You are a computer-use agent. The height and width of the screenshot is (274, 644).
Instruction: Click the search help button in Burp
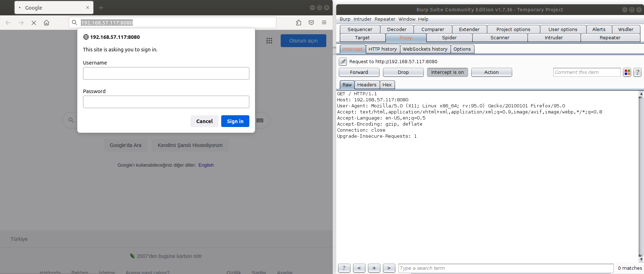pos(344,268)
